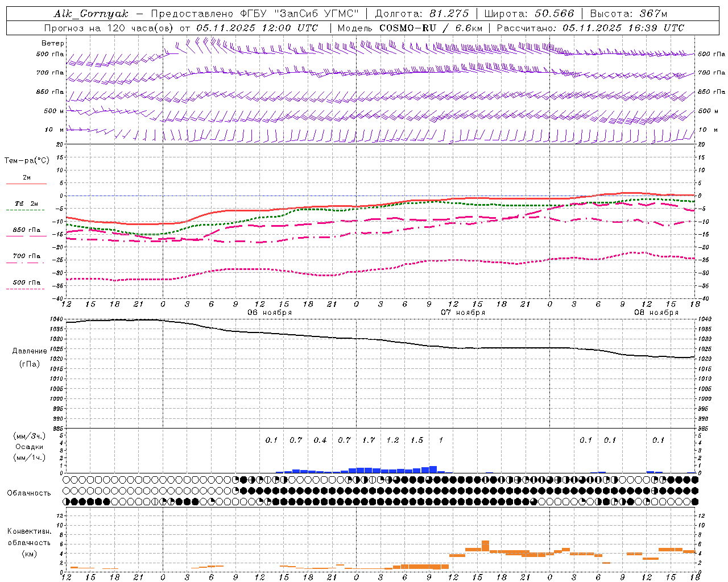728x582 pixels.
Task: Click the station name Alk_Gornyak in header
Action: [92, 14]
